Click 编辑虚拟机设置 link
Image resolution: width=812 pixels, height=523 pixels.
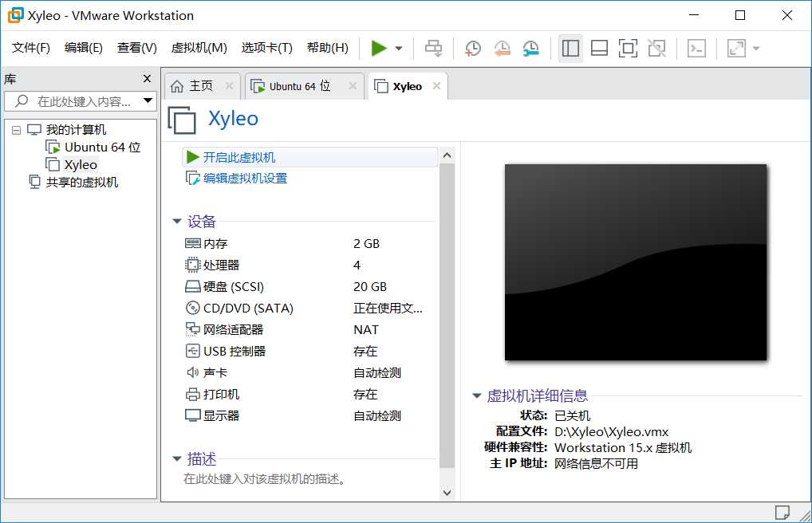pyautogui.click(x=246, y=179)
